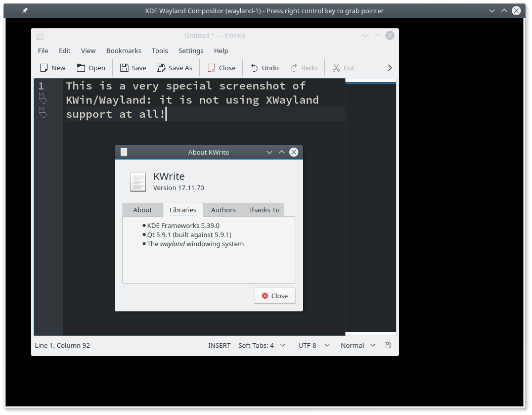Click the pin icon on the compositor titlebar

click(24, 10)
